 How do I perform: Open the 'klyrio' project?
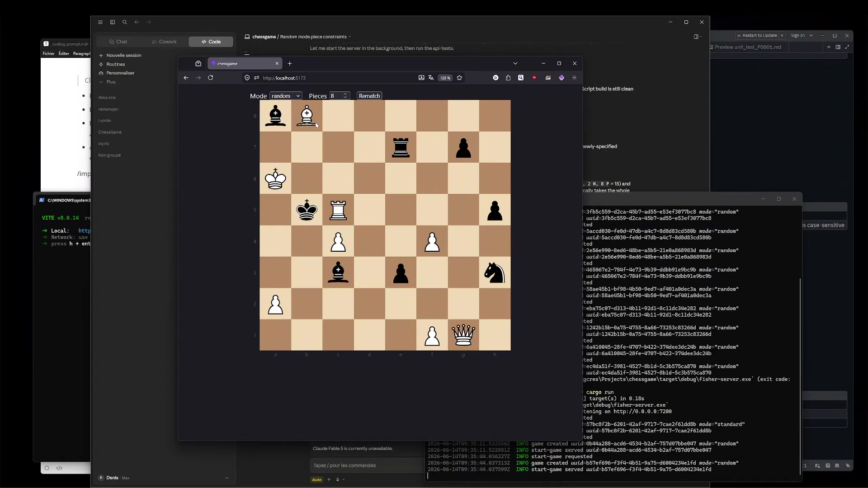coord(104,144)
